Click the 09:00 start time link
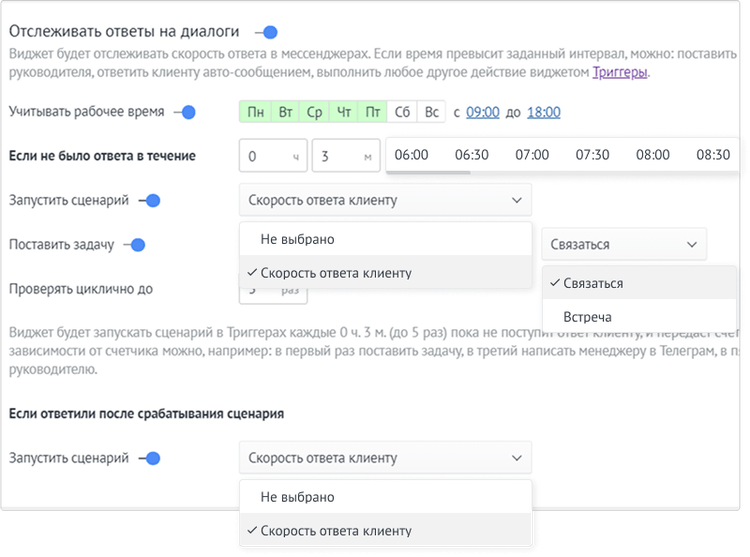Viewport: 750px width, 557px height. [x=483, y=112]
